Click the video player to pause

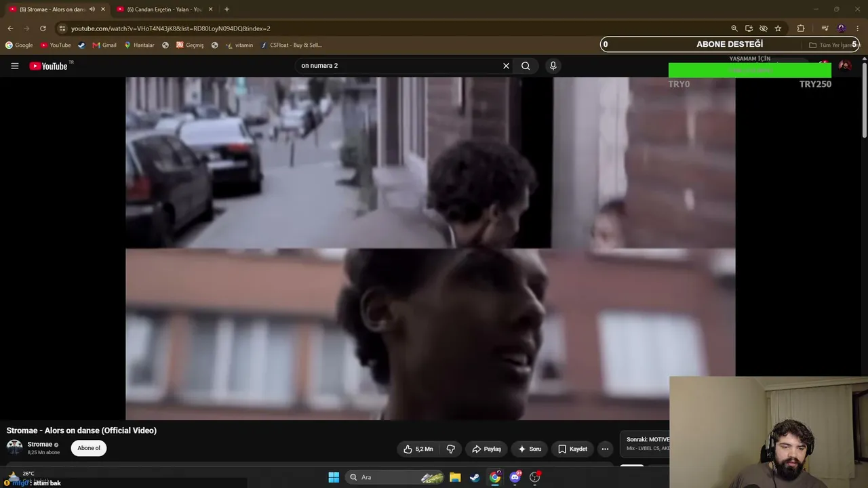click(430, 248)
